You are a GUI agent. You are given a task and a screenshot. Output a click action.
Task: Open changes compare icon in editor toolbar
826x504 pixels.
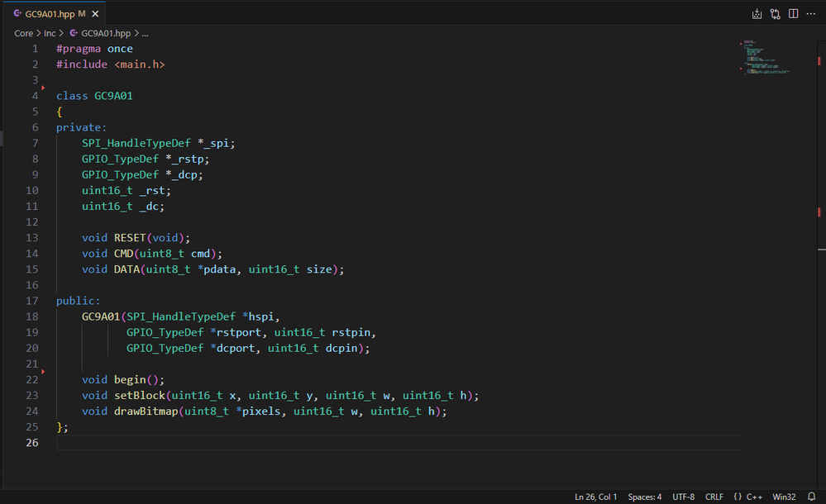775,14
